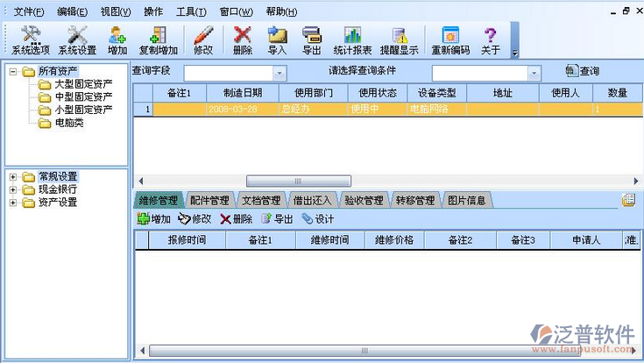Open 系统选项 toolbar icon
Image resolution: width=644 pixels, height=363 pixels.
click(x=31, y=40)
